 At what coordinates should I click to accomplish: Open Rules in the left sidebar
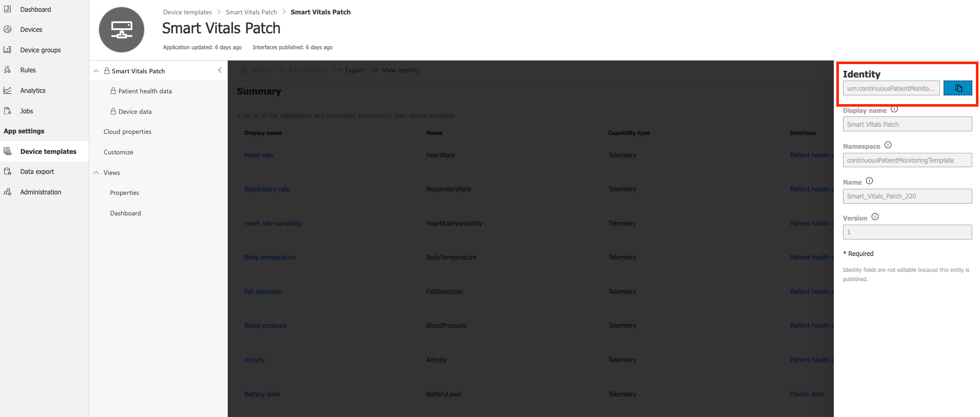pos(28,70)
